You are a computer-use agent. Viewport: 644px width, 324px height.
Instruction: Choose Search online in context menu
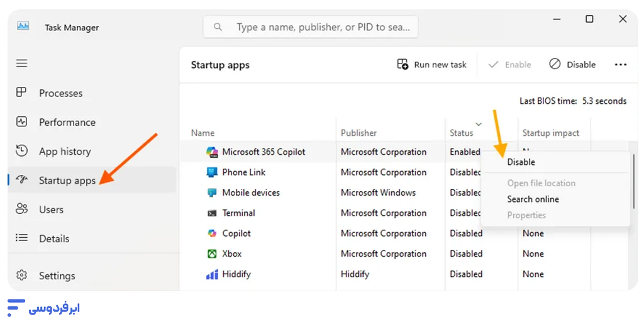tap(533, 199)
